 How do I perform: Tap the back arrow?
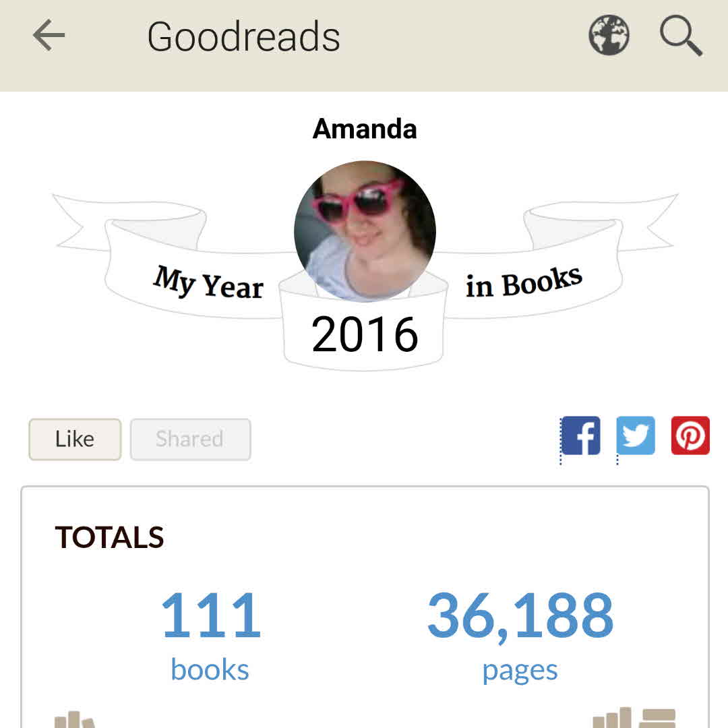[49, 35]
